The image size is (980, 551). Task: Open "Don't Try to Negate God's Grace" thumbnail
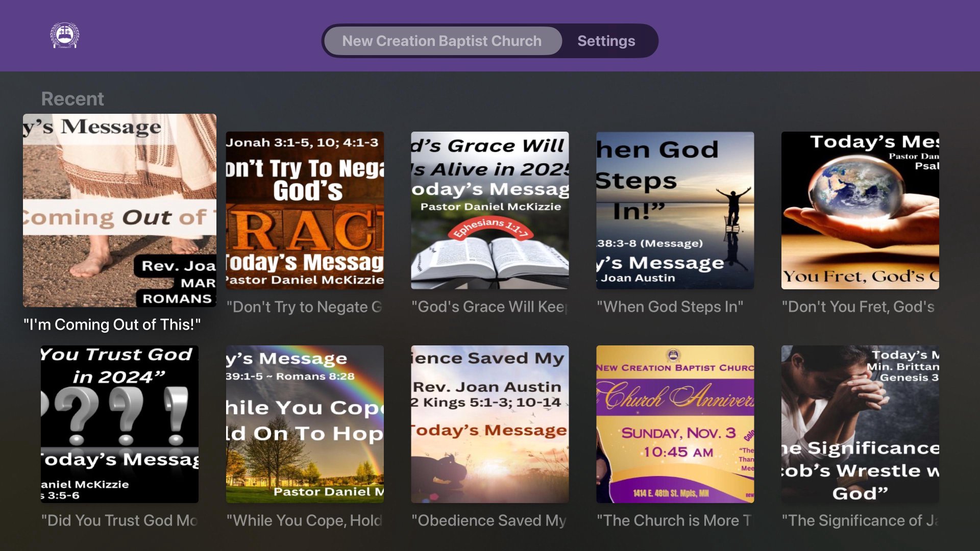(x=305, y=210)
